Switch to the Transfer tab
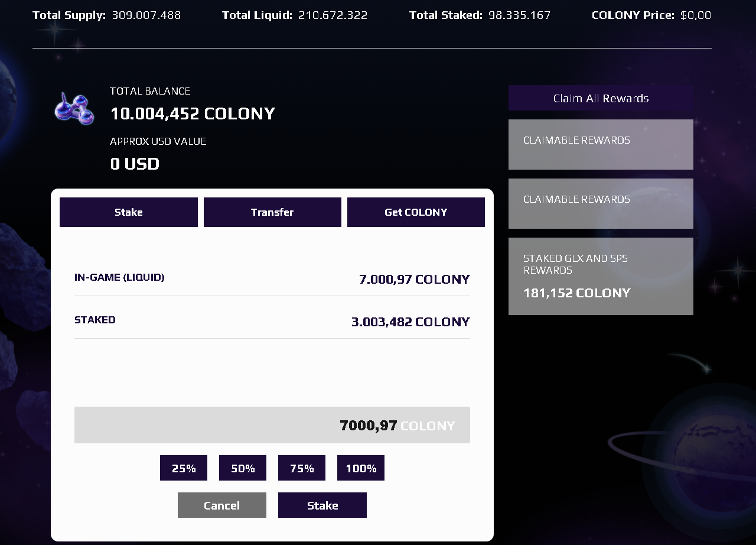The width and height of the screenshot is (756, 545). point(272,212)
